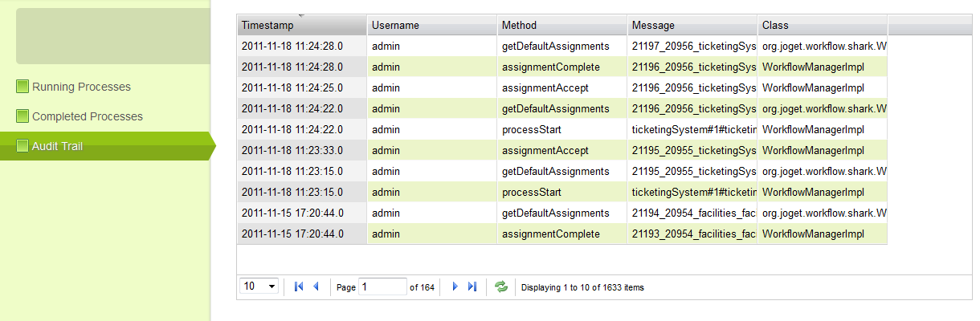Click next page arrow icon
This screenshot has width=980, height=321.
pyautogui.click(x=455, y=286)
